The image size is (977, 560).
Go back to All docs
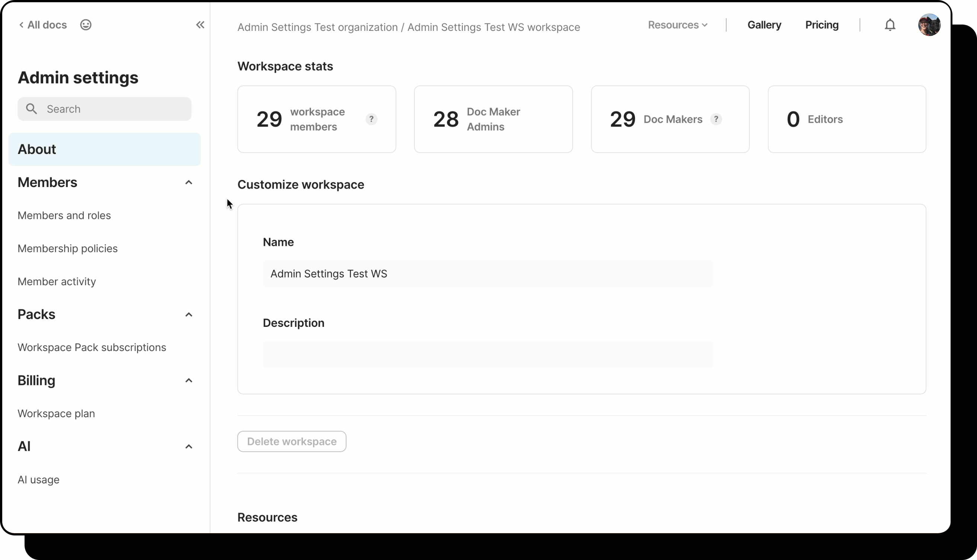(x=43, y=25)
